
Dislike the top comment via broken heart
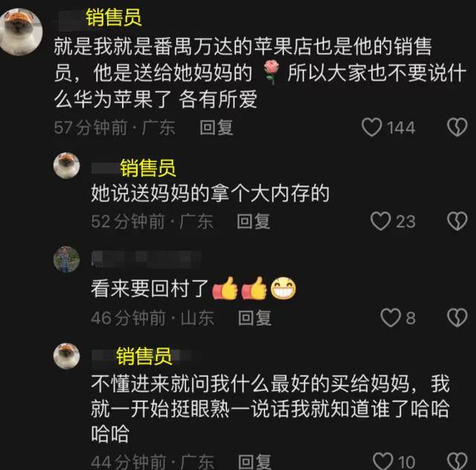(x=457, y=127)
